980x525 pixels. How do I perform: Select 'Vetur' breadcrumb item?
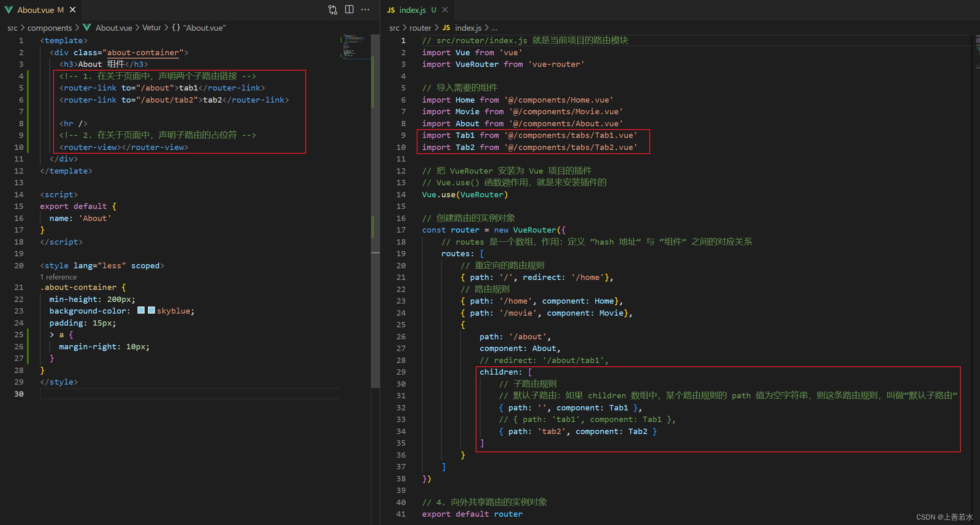(x=151, y=28)
